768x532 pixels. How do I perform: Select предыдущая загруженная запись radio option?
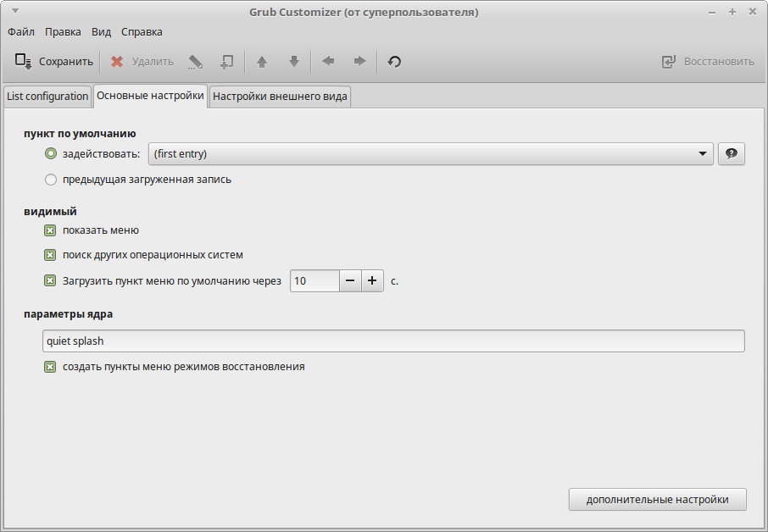point(51,180)
